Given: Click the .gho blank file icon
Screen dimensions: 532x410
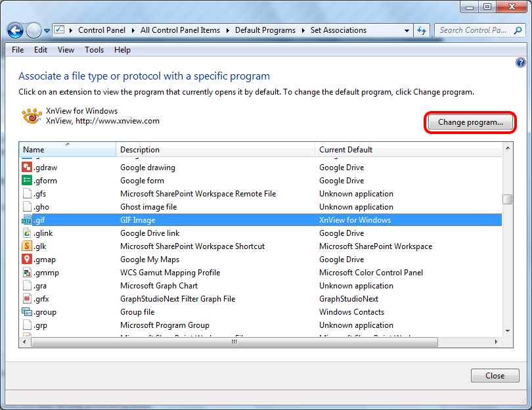Looking at the screenshot, I should click(27, 206).
